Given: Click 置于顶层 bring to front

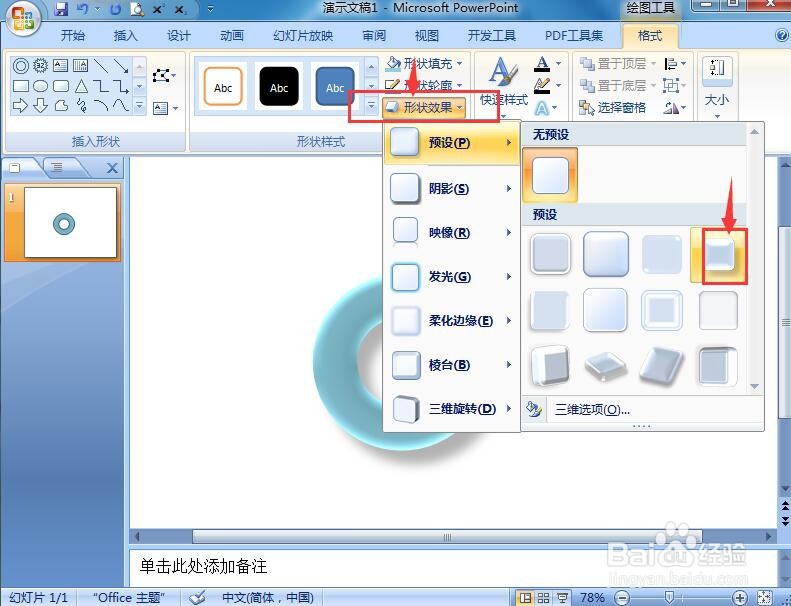Looking at the screenshot, I should click(x=617, y=64).
